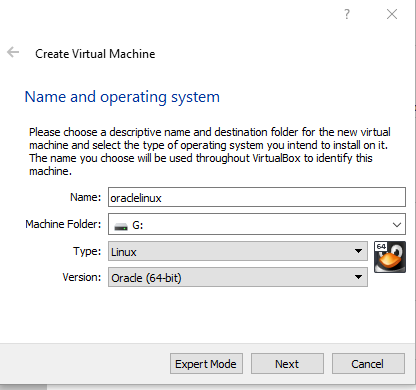Cancel the virtual machine creation

pyautogui.click(x=368, y=364)
